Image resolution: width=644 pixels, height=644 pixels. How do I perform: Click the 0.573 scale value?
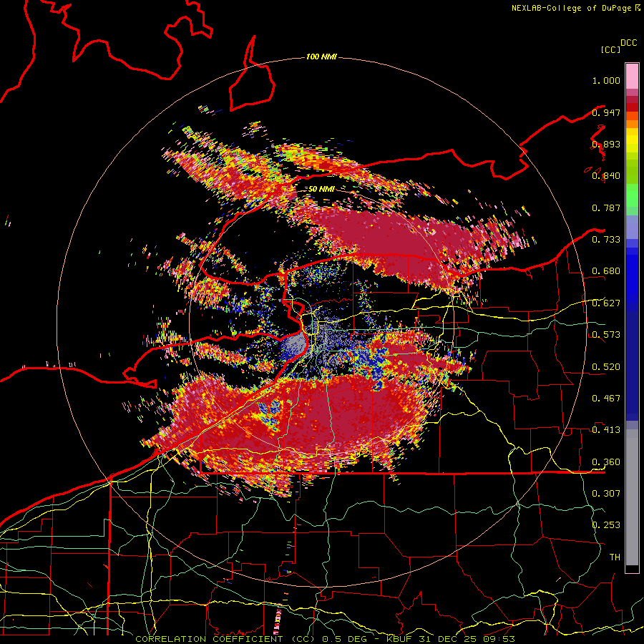[606, 335]
